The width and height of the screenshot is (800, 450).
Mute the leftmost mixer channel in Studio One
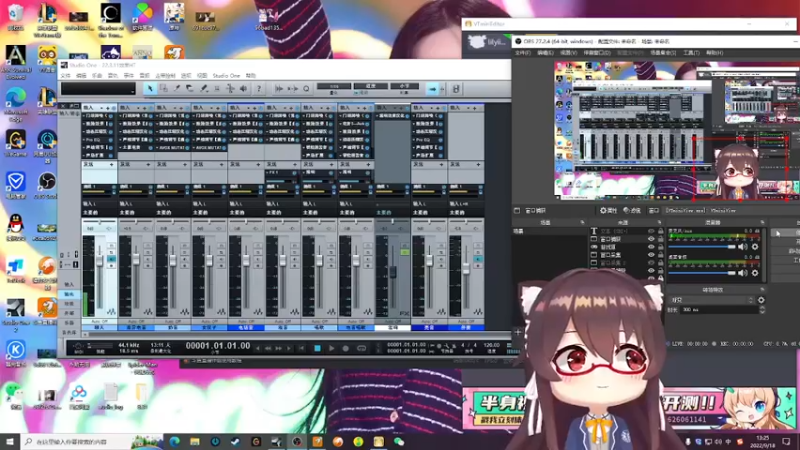click(111, 245)
